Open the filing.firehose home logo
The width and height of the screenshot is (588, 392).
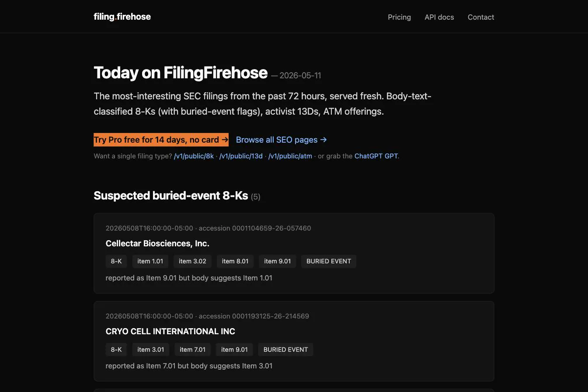pyautogui.click(x=122, y=17)
